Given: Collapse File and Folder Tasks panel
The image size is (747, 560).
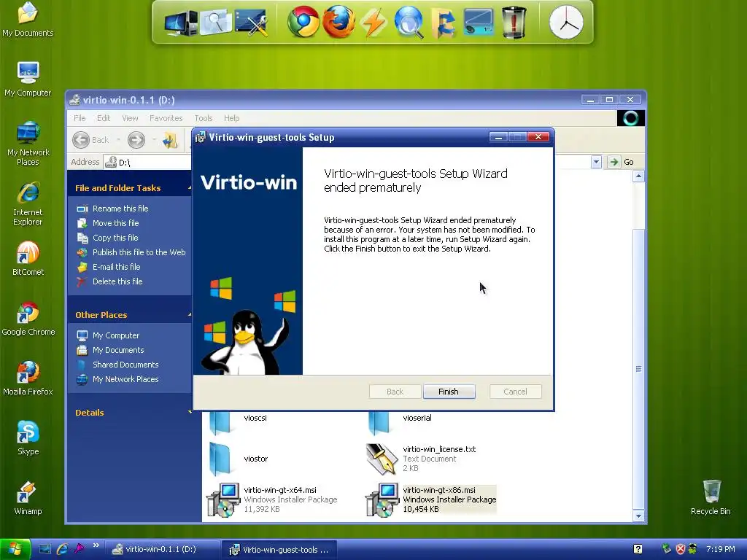Looking at the screenshot, I should tap(189, 188).
